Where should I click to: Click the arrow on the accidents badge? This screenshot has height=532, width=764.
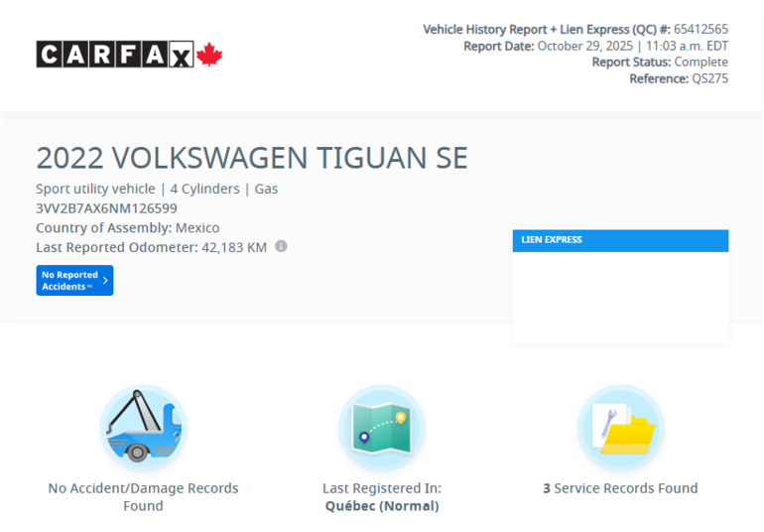coord(105,281)
